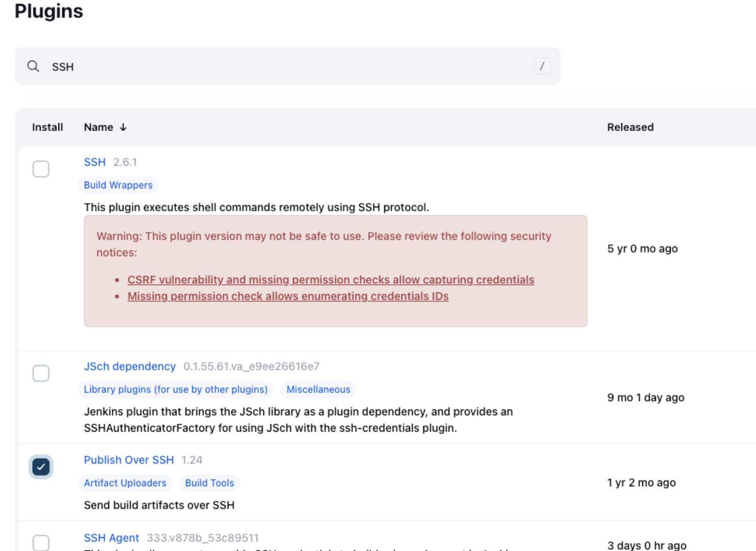
Task: Open the SSH Agent plugin link
Action: click(x=111, y=538)
